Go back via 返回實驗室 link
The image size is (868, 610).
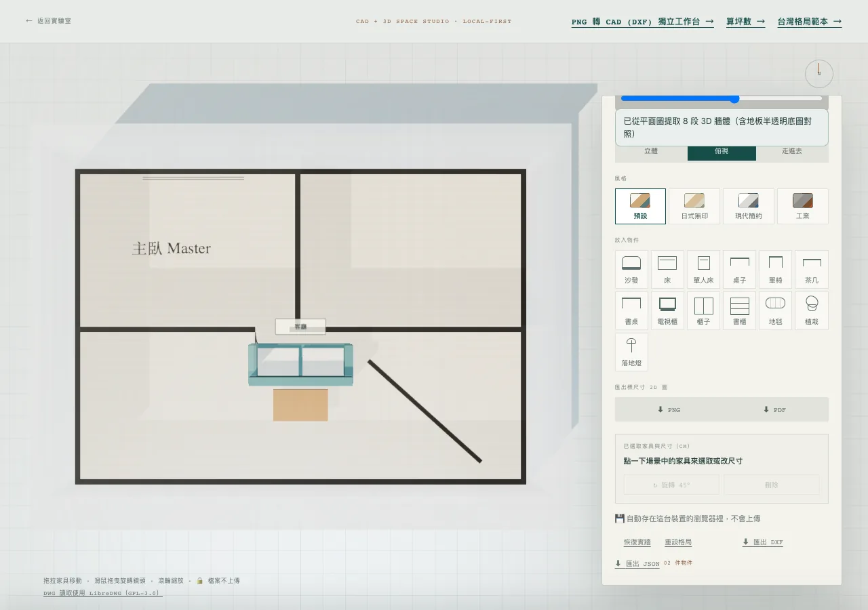pos(48,21)
